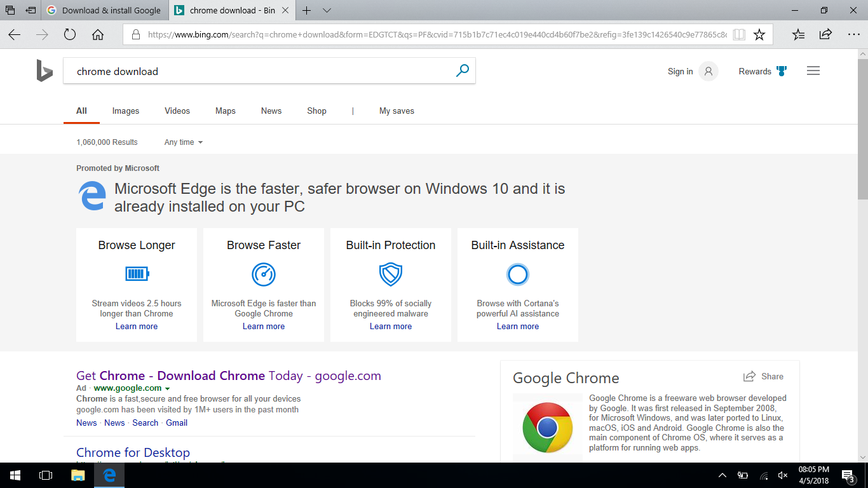Screen dimensions: 868x488
Task: Select the Images search tab
Action: click(126, 111)
